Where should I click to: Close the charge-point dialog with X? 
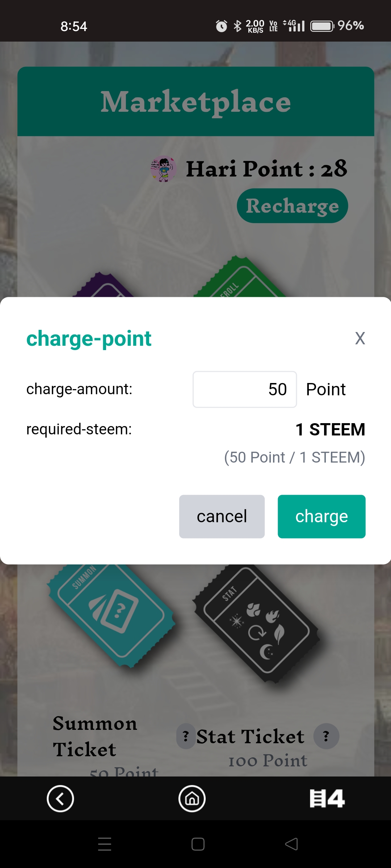click(360, 339)
